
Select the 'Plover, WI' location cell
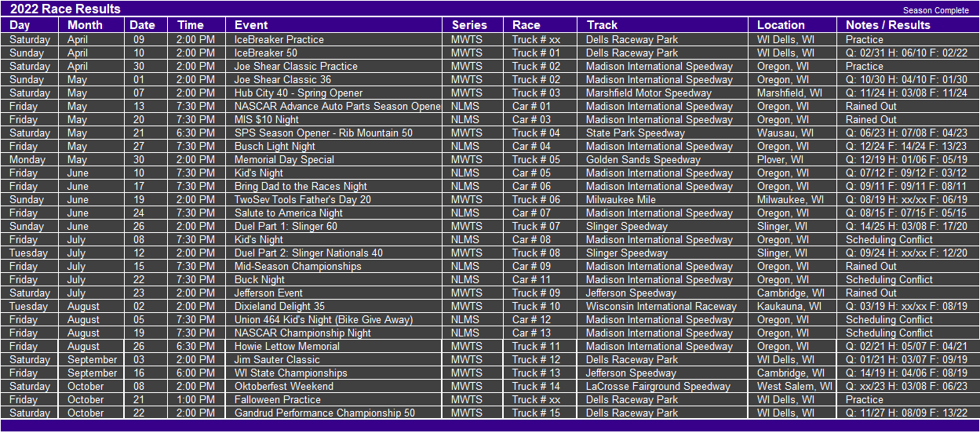781,159
